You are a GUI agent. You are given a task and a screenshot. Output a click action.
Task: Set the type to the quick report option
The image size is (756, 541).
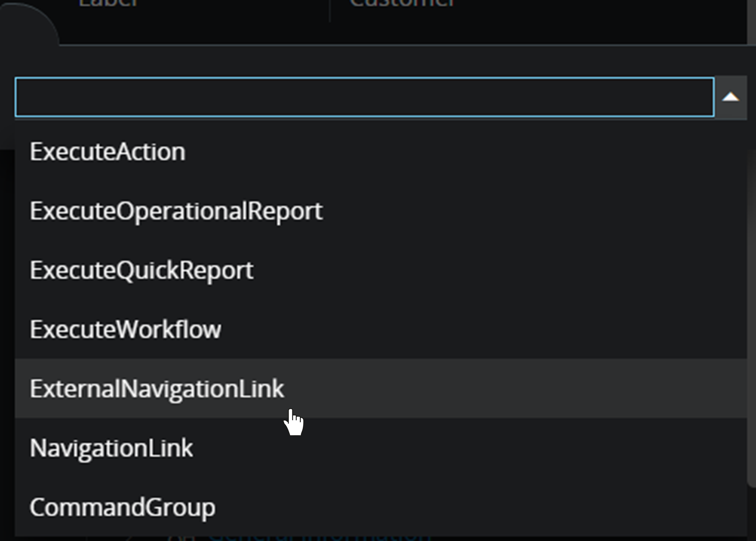point(141,270)
